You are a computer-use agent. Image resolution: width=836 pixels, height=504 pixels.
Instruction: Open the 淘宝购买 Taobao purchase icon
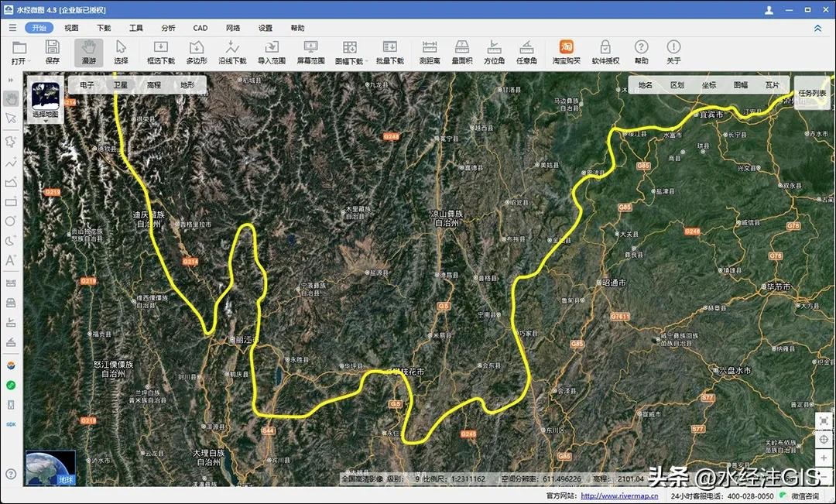pyautogui.click(x=566, y=51)
